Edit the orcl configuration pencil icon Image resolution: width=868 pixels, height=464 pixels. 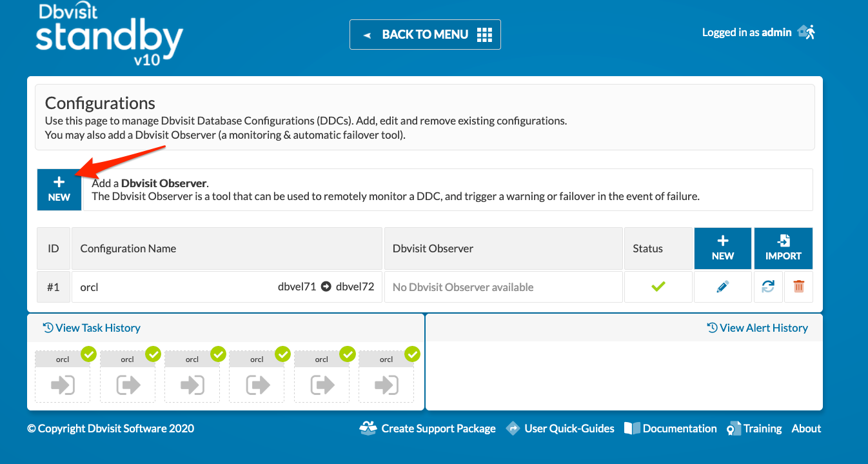pyautogui.click(x=723, y=287)
